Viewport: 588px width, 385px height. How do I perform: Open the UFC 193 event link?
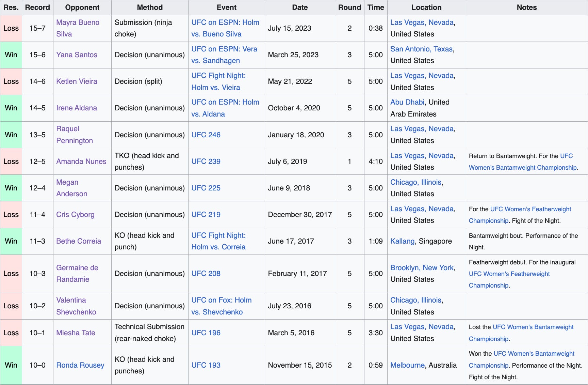tap(206, 365)
